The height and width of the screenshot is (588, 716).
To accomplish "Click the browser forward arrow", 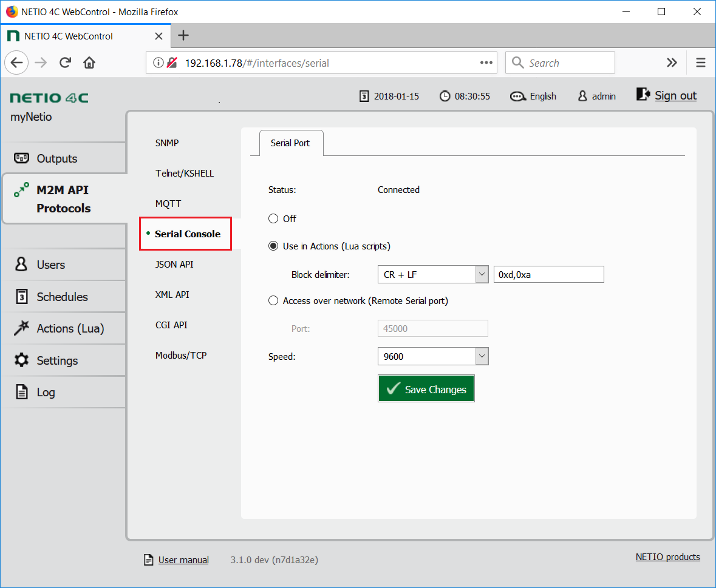I will click(41, 63).
